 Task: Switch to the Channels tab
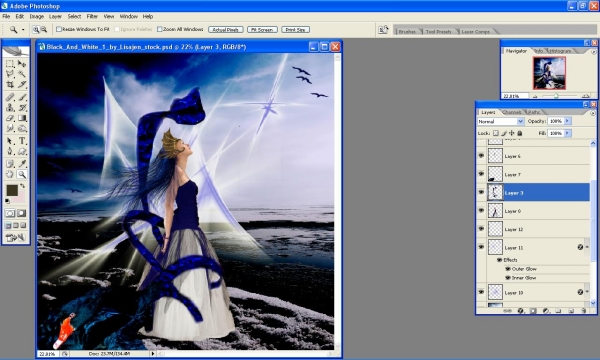point(512,112)
